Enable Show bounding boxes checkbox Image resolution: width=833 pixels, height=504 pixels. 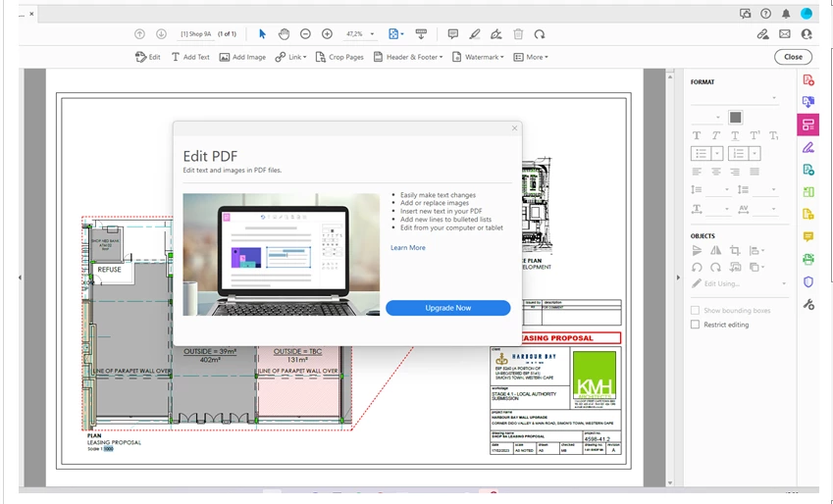coord(695,310)
